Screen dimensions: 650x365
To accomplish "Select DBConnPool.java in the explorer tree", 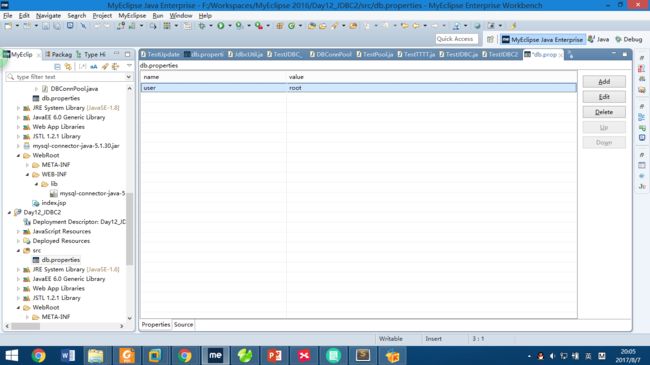I will click(x=74, y=89).
